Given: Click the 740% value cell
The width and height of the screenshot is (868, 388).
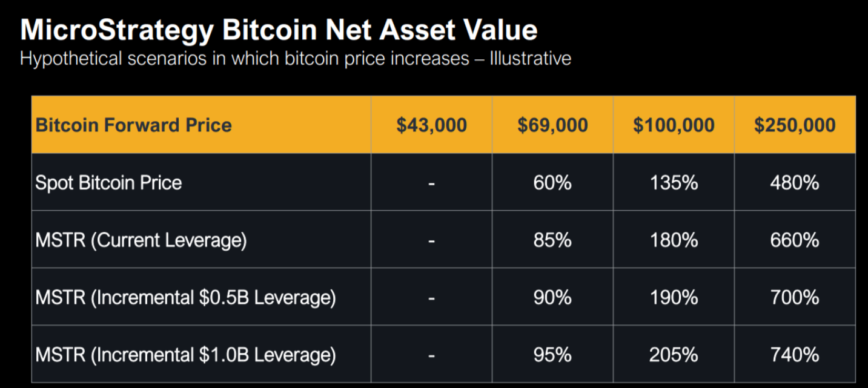Looking at the screenshot, I should click(795, 355).
